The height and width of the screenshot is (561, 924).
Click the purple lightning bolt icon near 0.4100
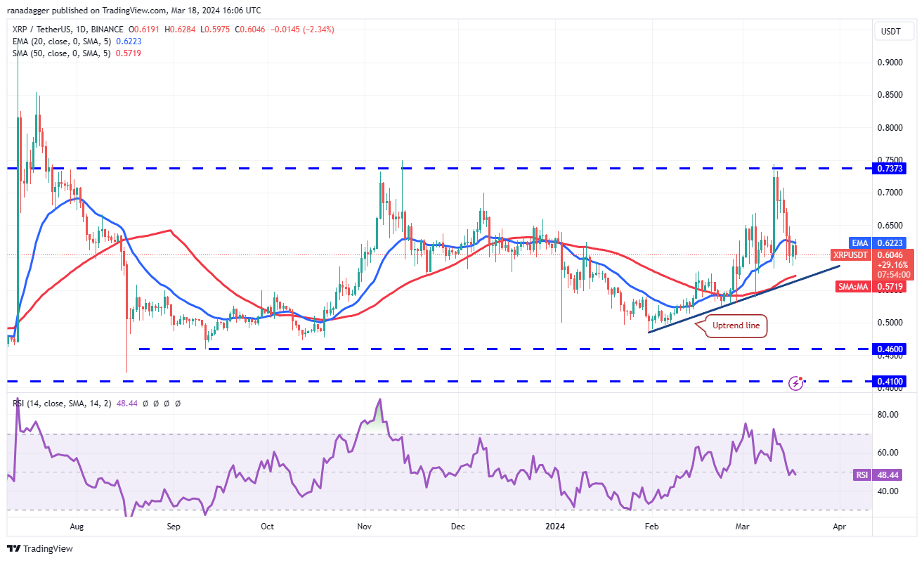pos(796,383)
